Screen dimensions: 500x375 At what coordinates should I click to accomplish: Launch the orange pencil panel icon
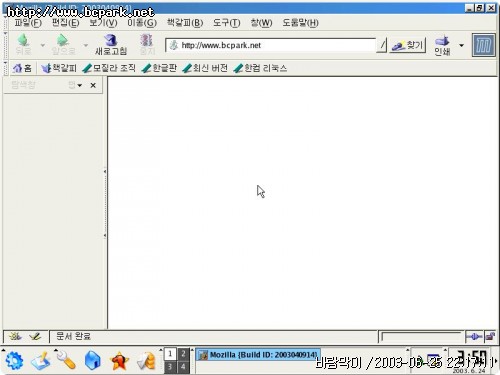click(x=146, y=361)
